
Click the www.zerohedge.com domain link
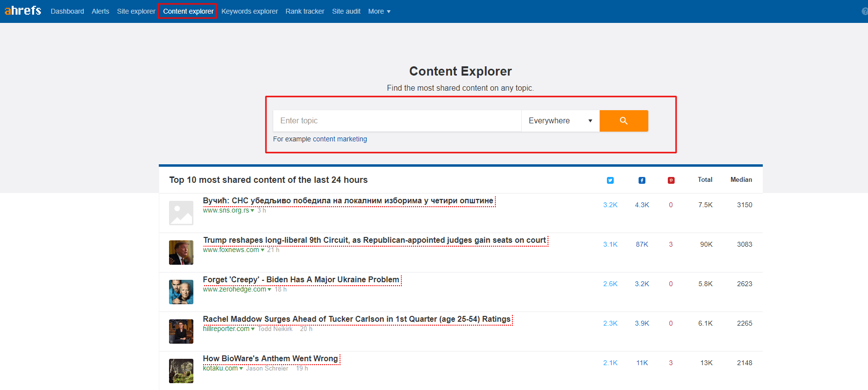pos(235,290)
